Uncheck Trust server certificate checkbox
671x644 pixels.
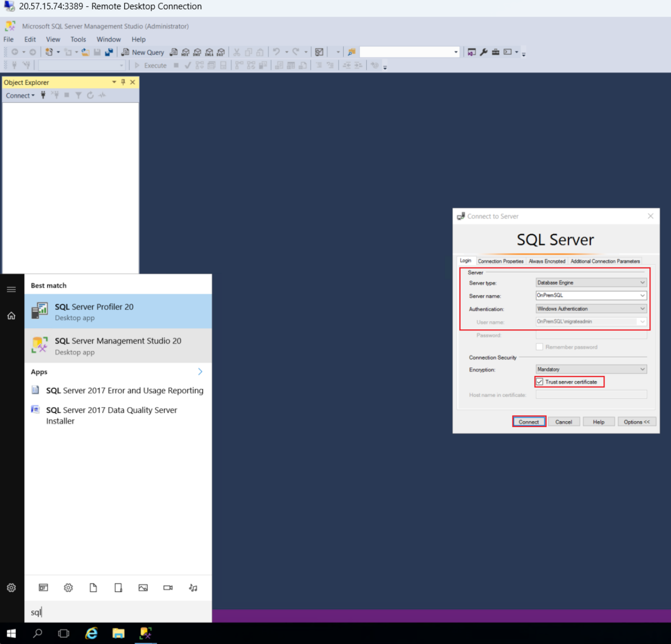[540, 382]
